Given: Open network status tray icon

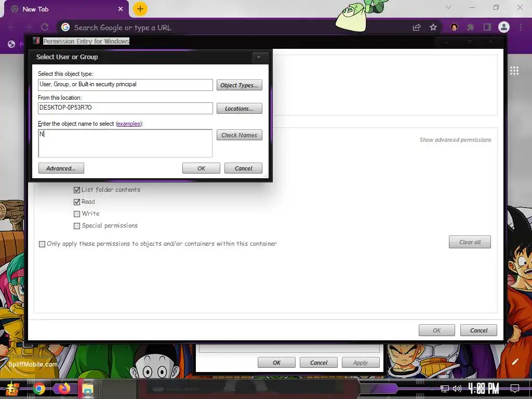Looking at the screenshot, I should (x=445, y=389).
